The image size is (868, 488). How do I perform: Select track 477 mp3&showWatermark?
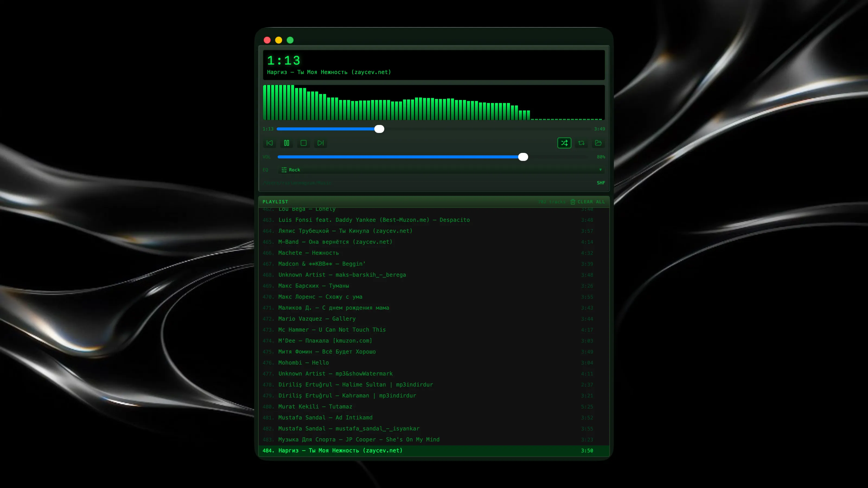click(x=434, y=374)
